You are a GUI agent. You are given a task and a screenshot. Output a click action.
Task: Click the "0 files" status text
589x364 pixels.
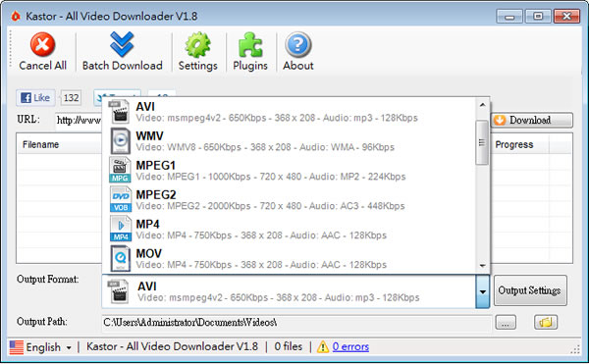[288, 346]
